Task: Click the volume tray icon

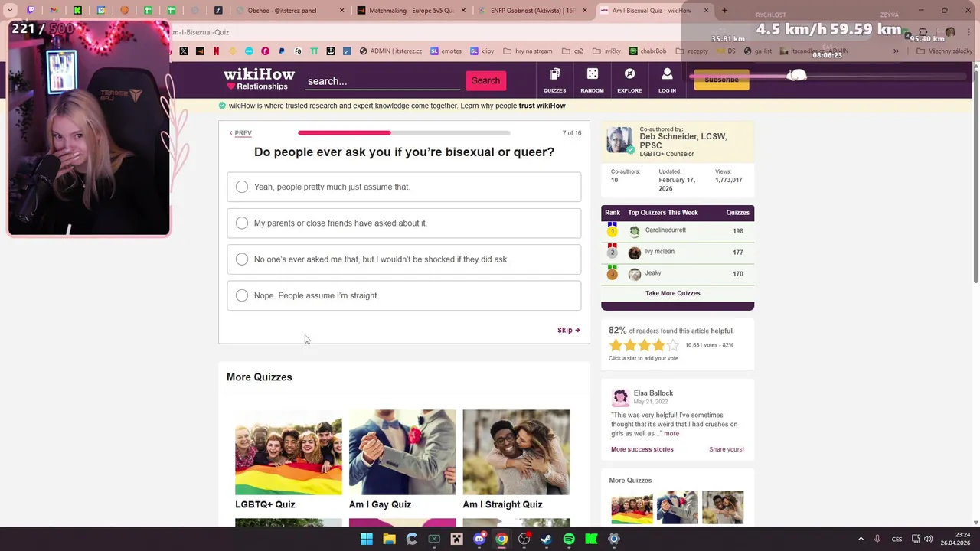Action: pyautogui.click(x=928, y=539)
